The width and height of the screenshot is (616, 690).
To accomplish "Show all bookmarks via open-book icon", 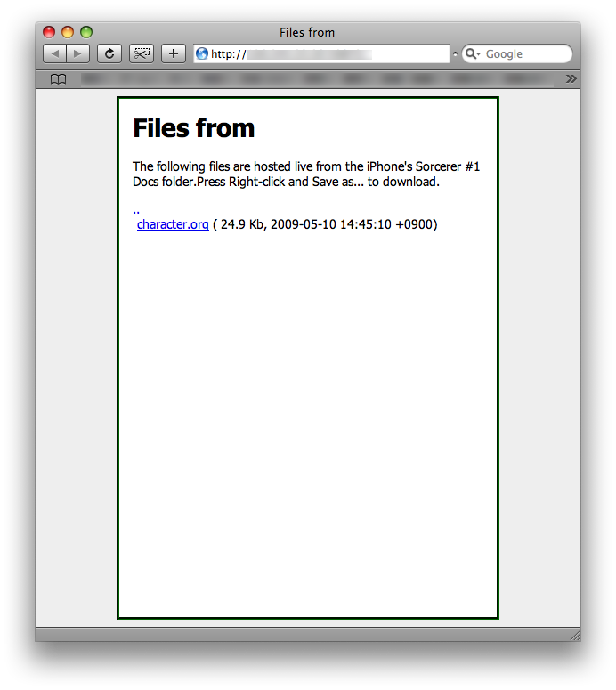I will (58, 79).
